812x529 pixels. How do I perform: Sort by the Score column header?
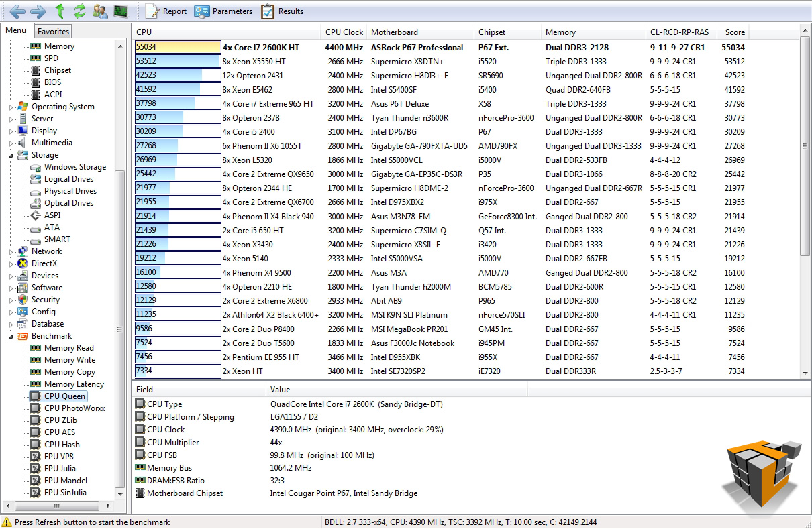point(734,32)
